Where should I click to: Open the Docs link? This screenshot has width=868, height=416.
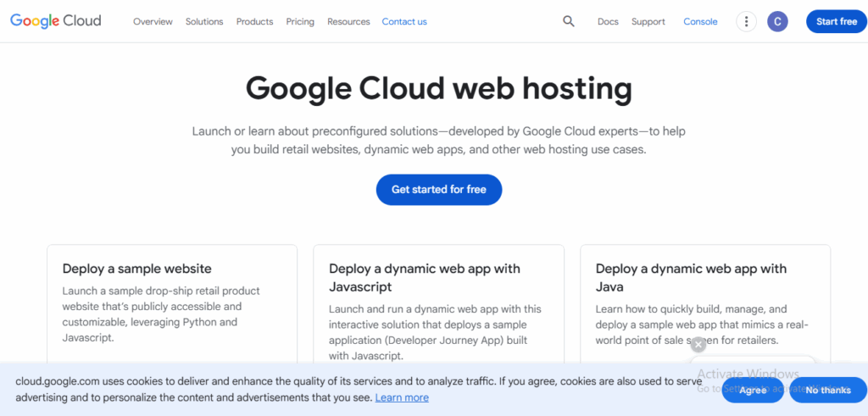(x=608, y=21)
